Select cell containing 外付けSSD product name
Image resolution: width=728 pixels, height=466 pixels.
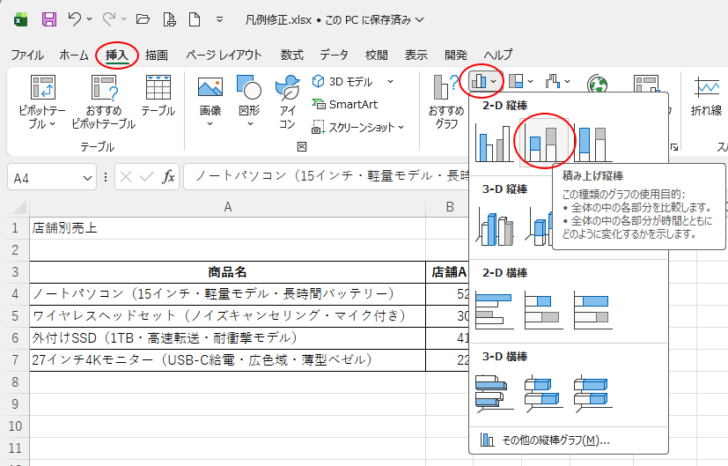(x=228, y=337)
